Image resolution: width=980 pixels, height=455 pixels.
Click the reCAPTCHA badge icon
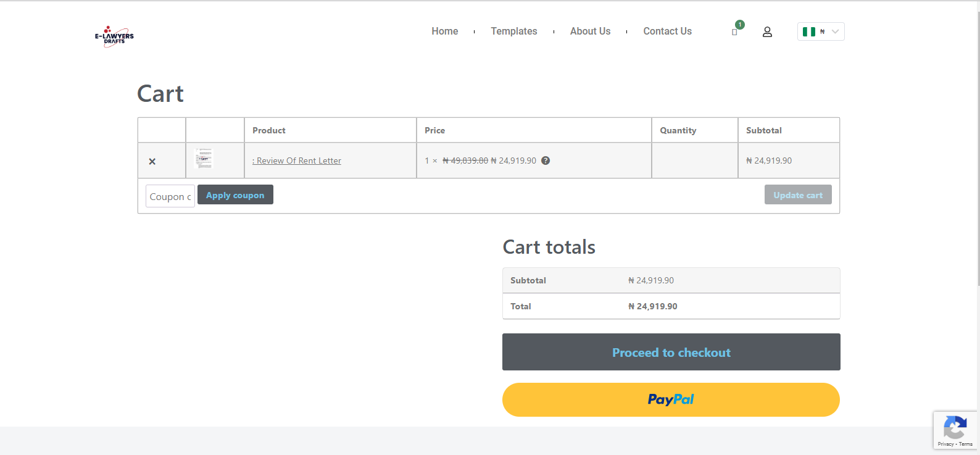[x=955, y=427]
